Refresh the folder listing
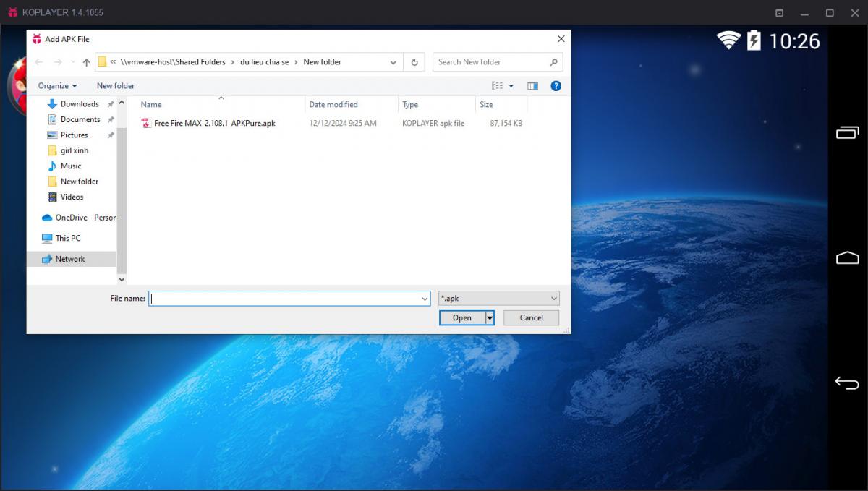The width and height of the screenshot is (868, 491). pyautogui.click(x=414, y=62)
